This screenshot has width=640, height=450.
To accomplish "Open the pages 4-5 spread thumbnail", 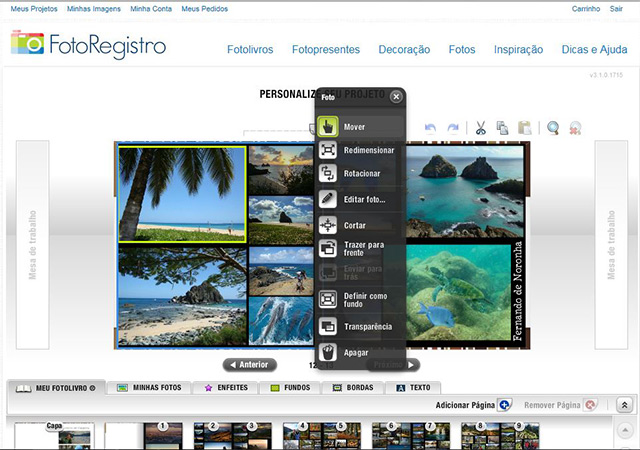I will coord(322,436).
